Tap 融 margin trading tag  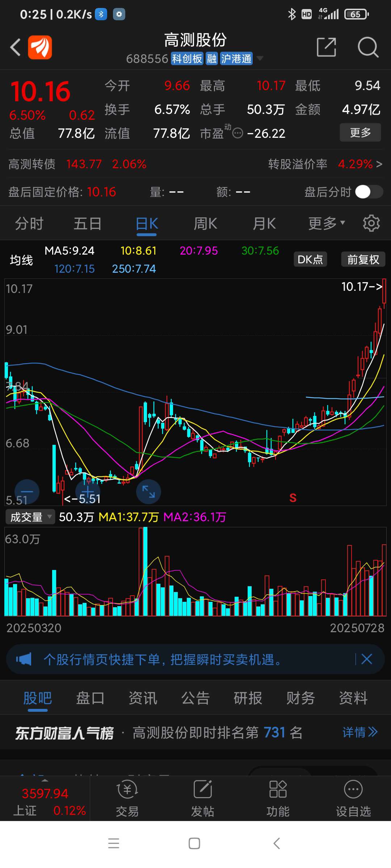click(212, 59)
